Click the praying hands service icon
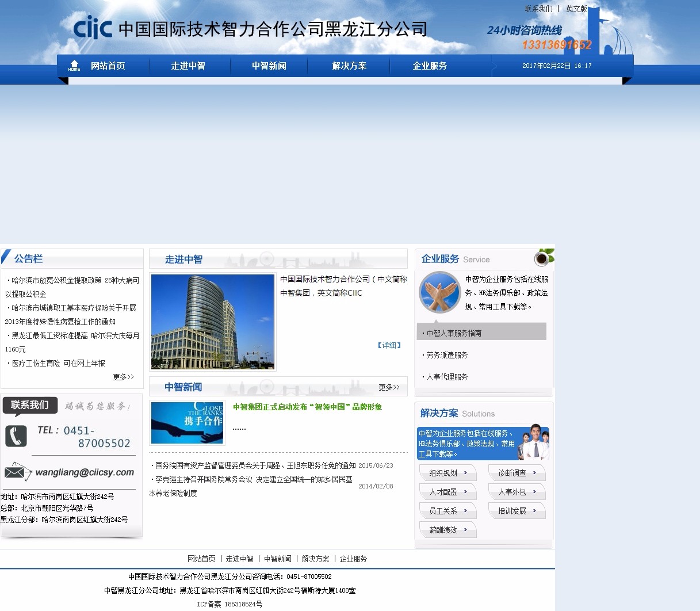 (x=439, y=292)
